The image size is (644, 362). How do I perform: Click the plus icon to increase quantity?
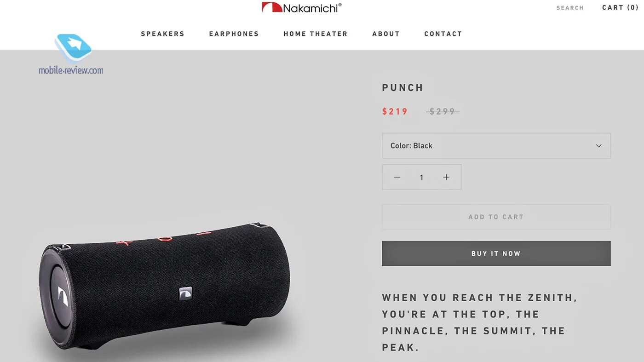click(446, 177)
